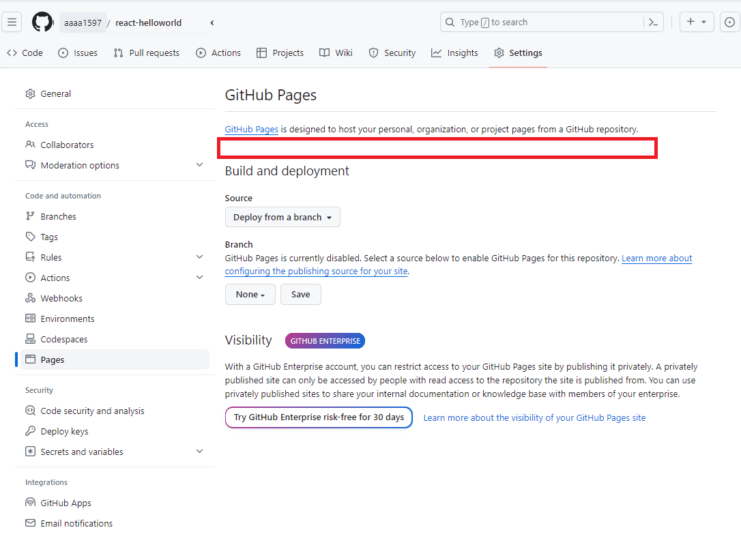Open the aaaa1597 user profile link
741x560 pixels.
[83, 23]
